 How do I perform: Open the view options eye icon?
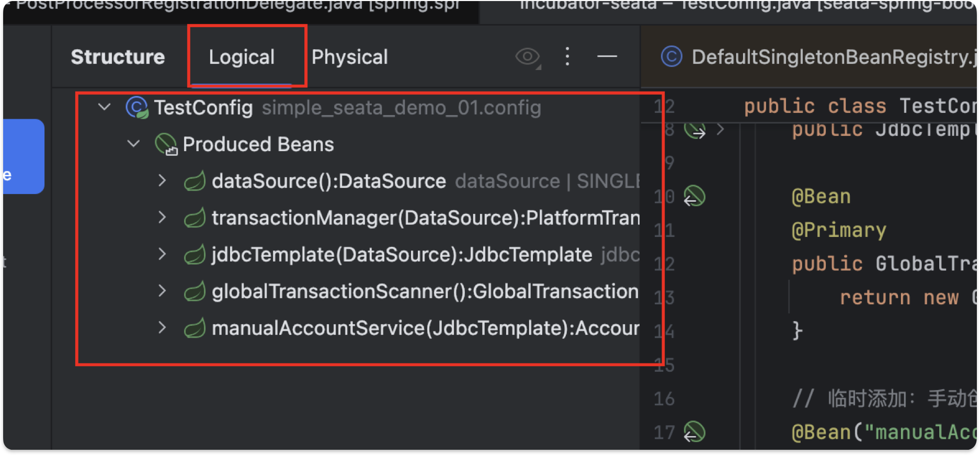[527, 56]
